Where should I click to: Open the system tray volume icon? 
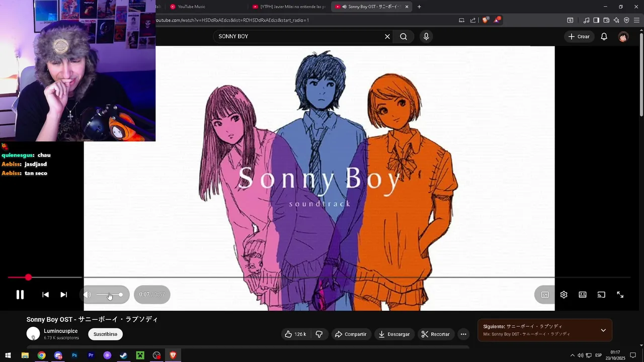click(x=580, y=355)
